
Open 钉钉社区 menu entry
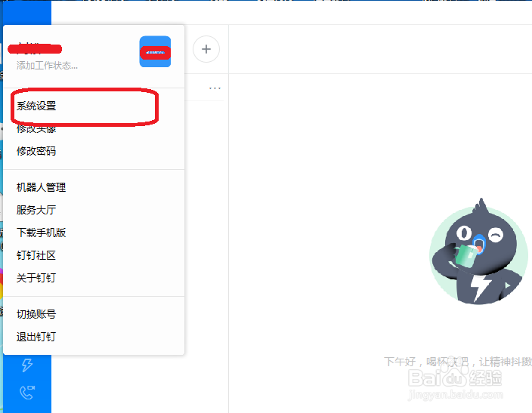[x=36, y=255]
